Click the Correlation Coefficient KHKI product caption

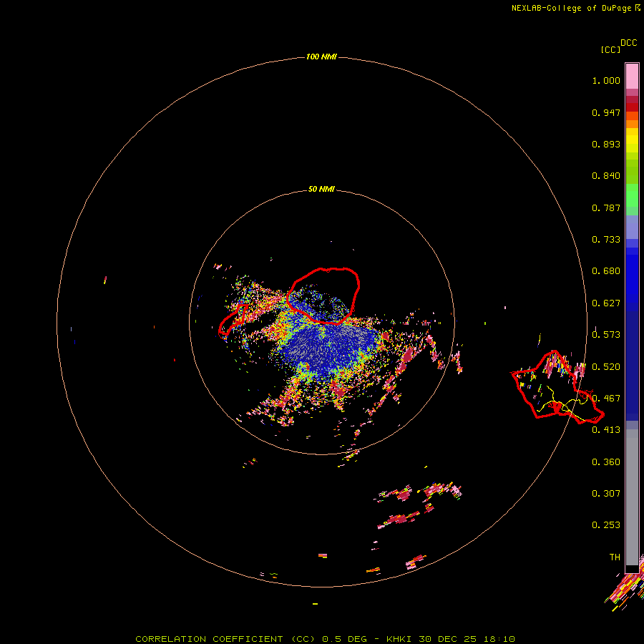pyautogui.click(x=325, y=639)
